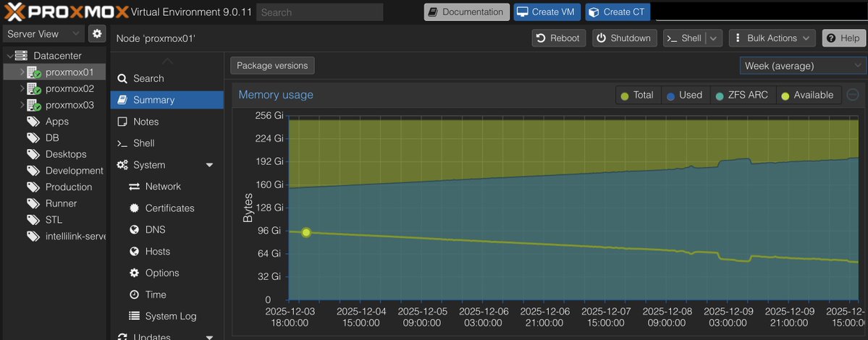Toggle the Total series in legend
Image resolution: width=868 pixels, height=340 pixels.
pyautogui.click(x=638, y=95)
